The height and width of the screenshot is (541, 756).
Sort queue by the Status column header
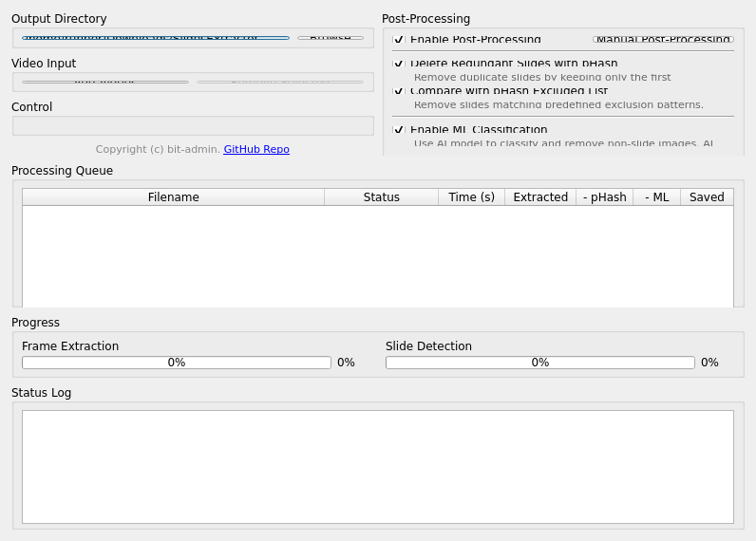coord(382,197)
